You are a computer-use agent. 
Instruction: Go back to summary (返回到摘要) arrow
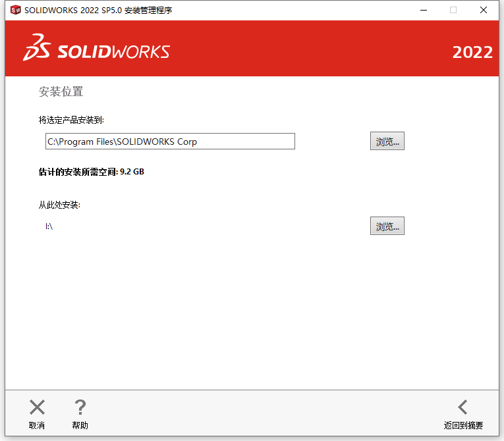coord(463,407)
